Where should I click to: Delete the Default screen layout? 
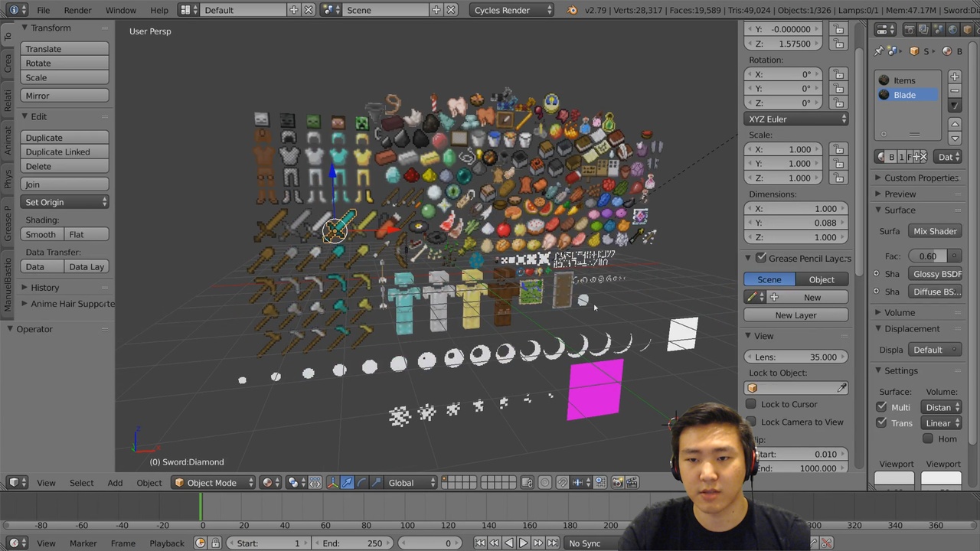pyautogui.click(x=309, y=10)
